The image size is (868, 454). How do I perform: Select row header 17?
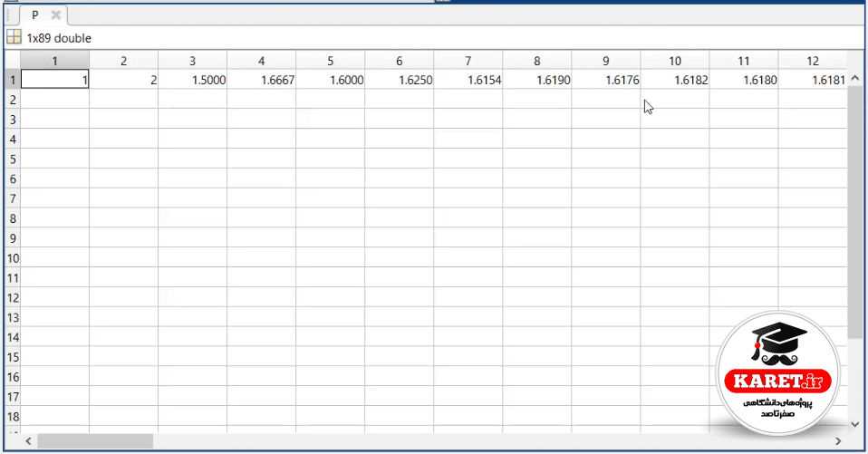pyautogui.click(x=13, y=397)
